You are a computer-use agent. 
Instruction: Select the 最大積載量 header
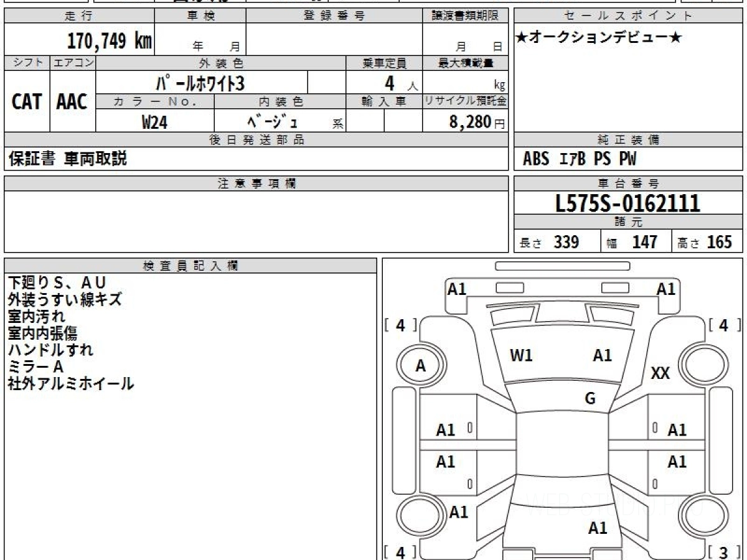466,63
